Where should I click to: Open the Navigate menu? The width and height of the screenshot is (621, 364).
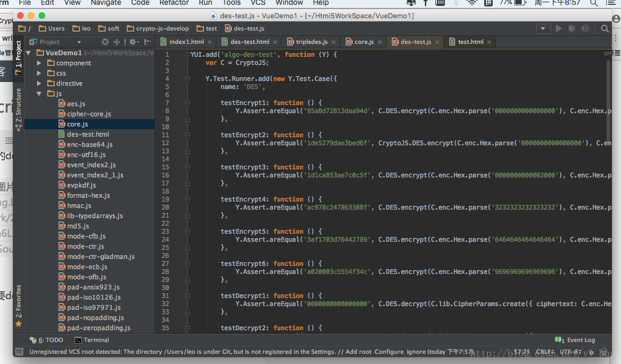106,3
